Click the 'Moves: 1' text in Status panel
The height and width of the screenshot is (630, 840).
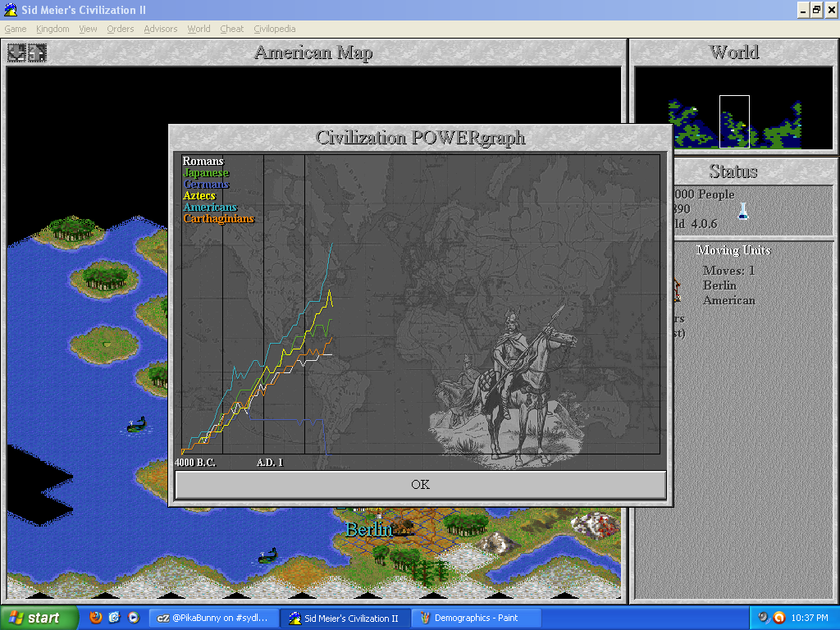[x=728, y=271]
